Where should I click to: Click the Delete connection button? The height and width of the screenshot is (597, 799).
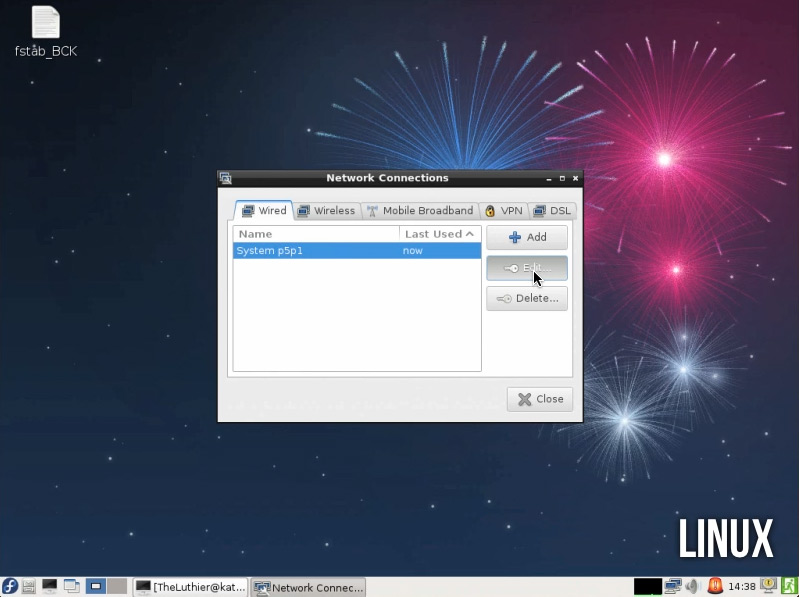click(x=527, y=298)
